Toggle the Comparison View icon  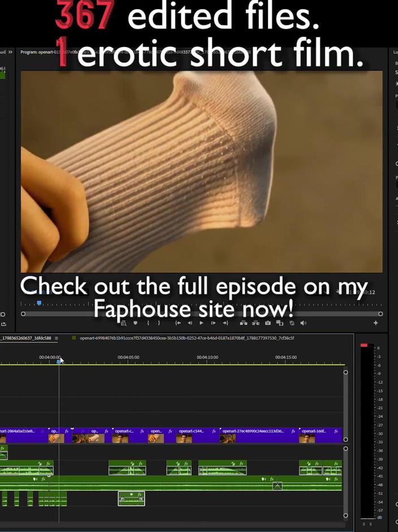(280, 323)
